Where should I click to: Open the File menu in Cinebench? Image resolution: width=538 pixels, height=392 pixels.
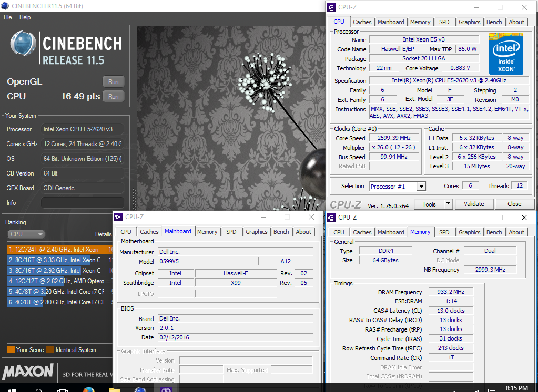(x=7, y=17)
